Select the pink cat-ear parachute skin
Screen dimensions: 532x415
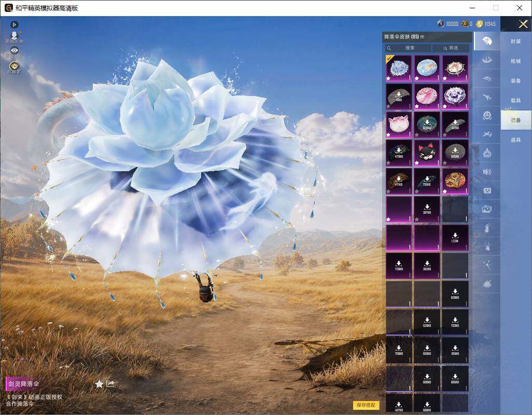[399, 125]
